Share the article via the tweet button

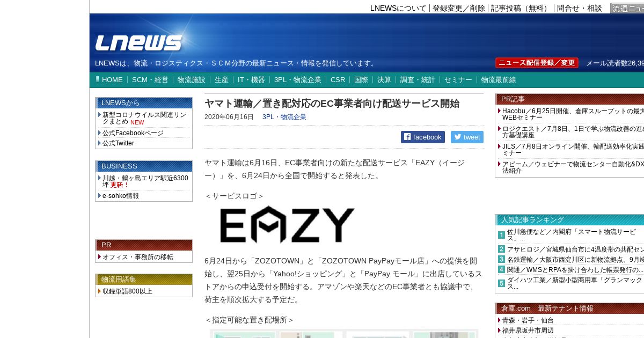(x=467, y=137)
